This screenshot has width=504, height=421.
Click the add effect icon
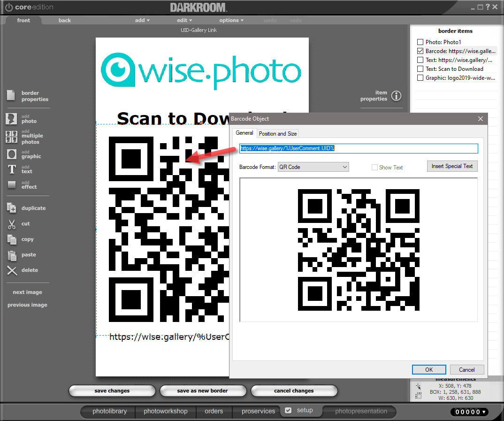tap(12, 184)
